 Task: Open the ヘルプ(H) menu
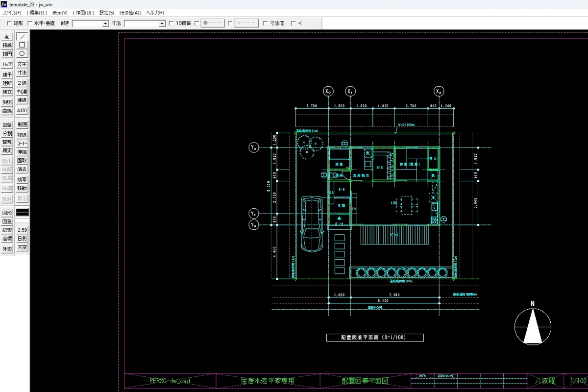155,12
